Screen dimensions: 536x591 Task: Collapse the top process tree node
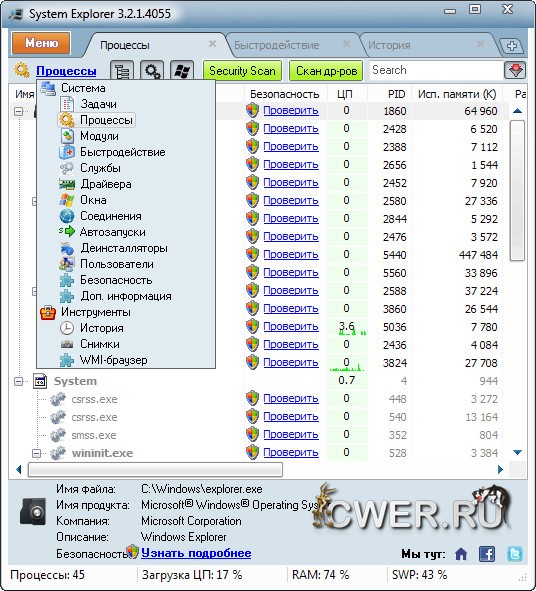tap(18, 111)
